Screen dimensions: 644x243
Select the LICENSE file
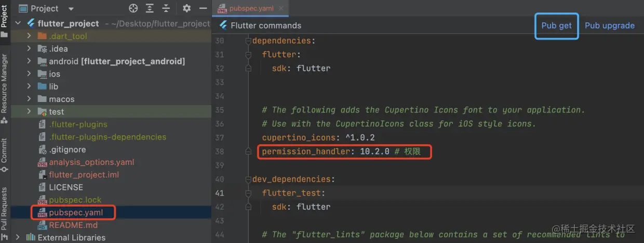[x=66, y=187]
